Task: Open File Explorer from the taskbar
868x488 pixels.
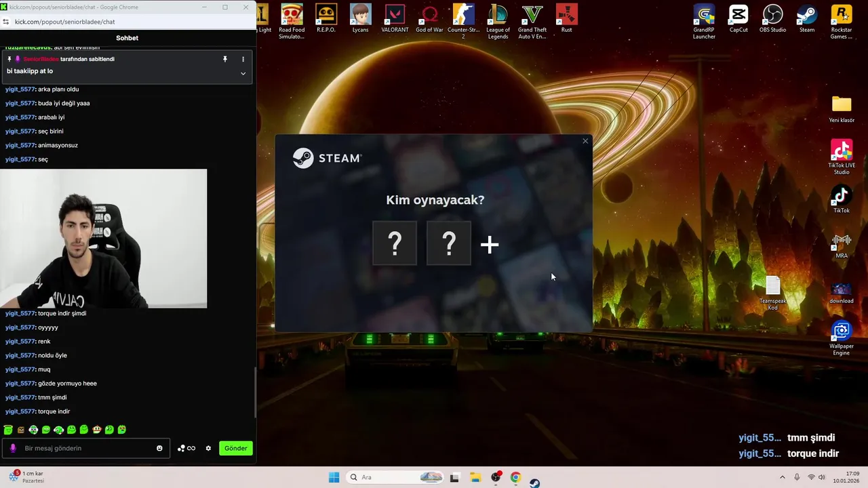Action: click(475, 477)
